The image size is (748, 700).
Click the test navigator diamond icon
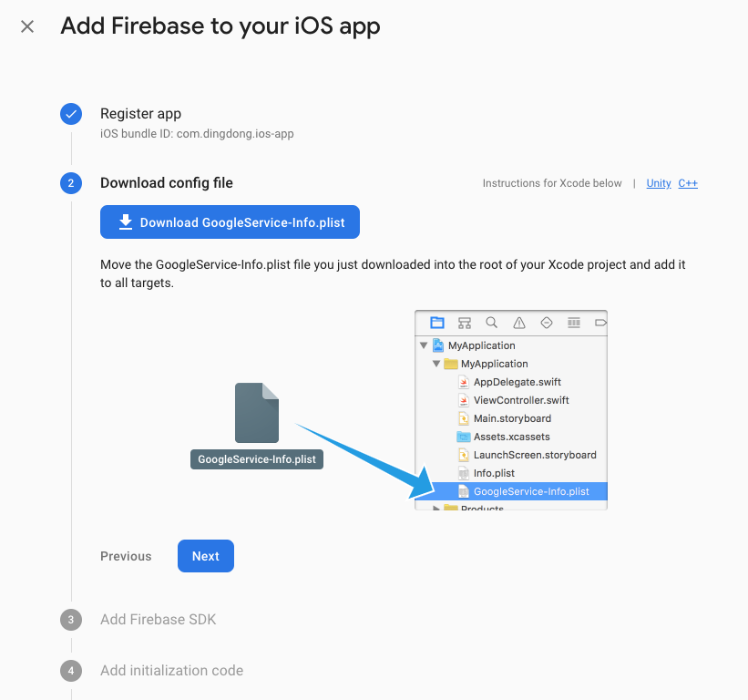(547, 323)
